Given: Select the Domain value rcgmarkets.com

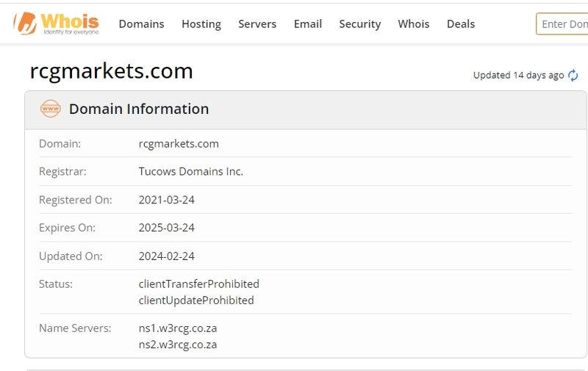Looking at the screenshot, I should pyautogui.click(x=179, y=144).
